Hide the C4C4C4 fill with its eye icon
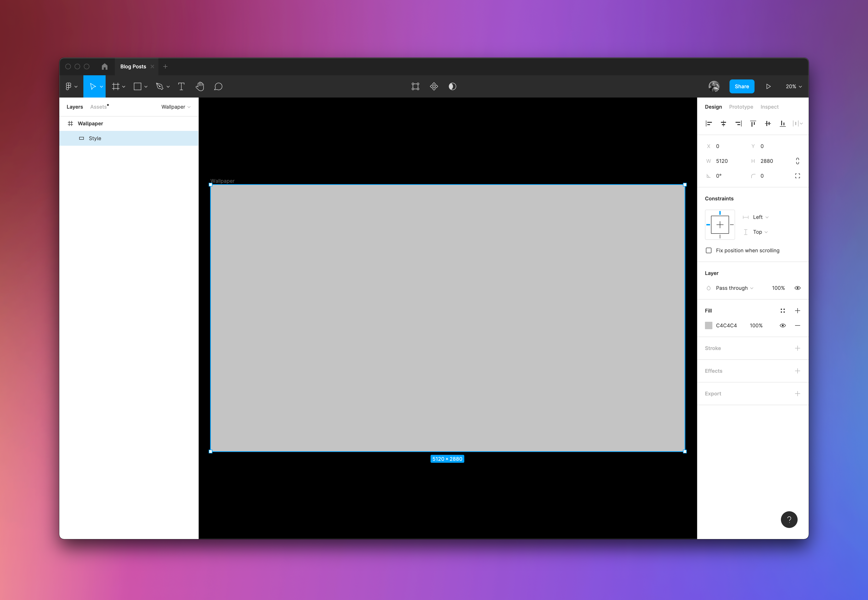Viewport: 868px width, 600px height. pyautogui.click(x=783, y=325)
